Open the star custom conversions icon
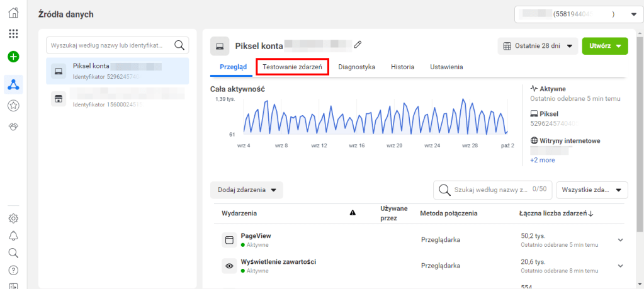 pyautogui.click(x=13, y=106)
